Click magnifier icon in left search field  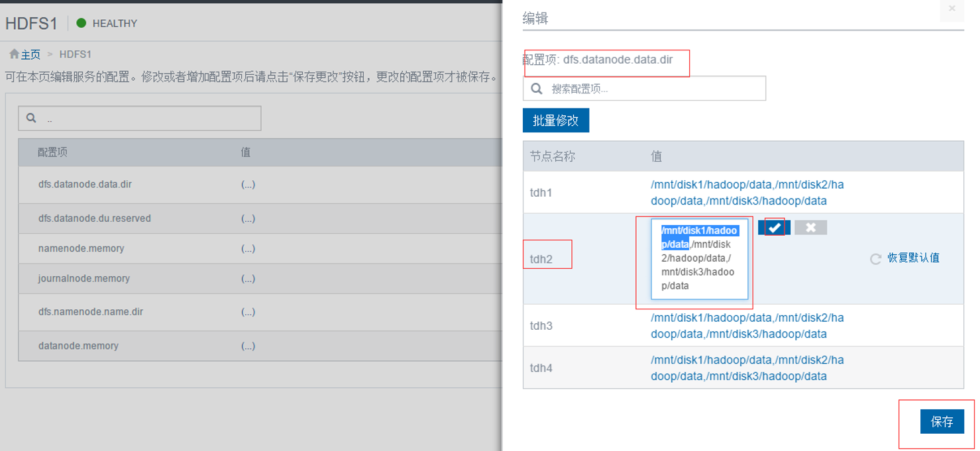coord(30,119)
